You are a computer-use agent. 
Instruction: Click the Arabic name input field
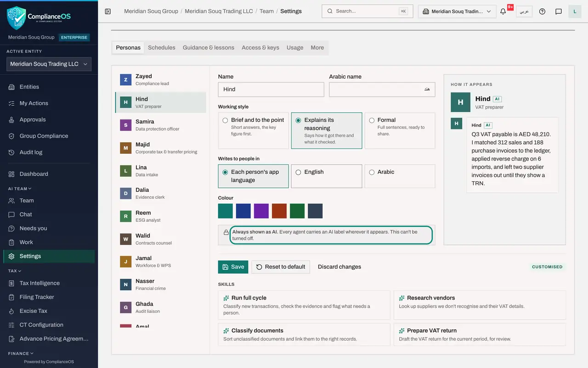(x=382, y=89)
